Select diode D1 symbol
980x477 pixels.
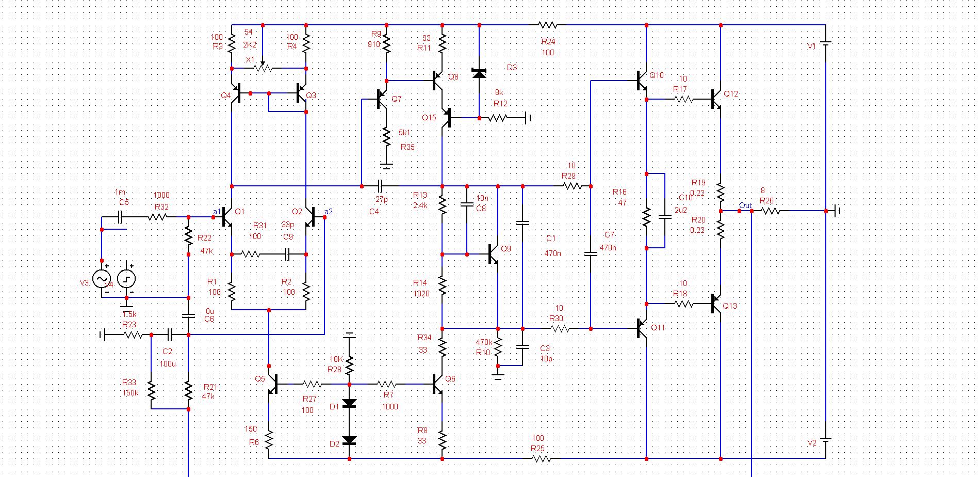pos(349,404)
